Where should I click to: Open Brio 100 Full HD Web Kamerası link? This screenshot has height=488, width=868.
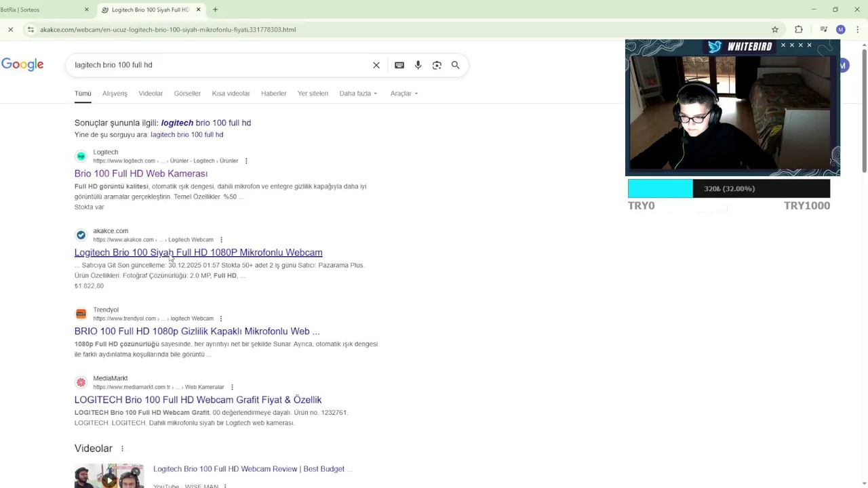(x=141, y=174)
